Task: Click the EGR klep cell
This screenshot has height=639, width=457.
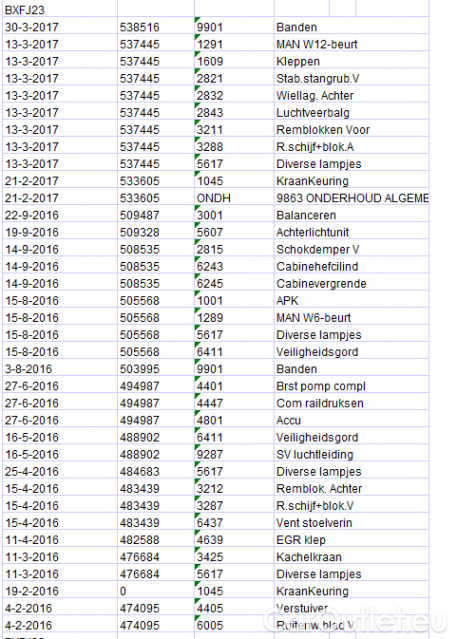Action: click(352, 540)
